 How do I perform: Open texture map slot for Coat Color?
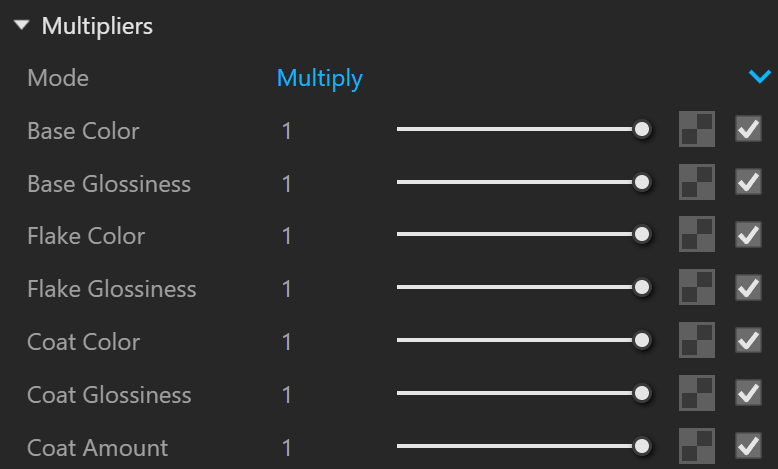click(697, 340)
